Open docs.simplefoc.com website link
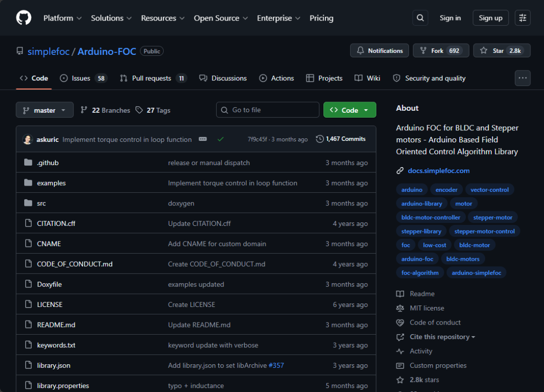 439,171
